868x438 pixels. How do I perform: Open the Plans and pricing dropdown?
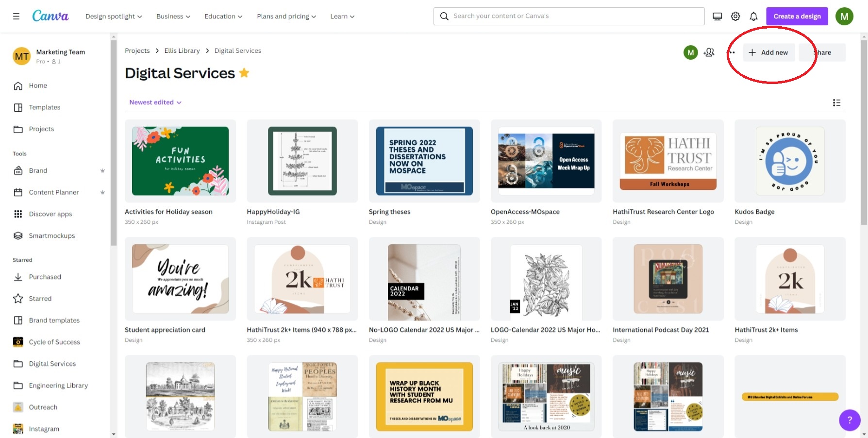[x=286, y=16]
